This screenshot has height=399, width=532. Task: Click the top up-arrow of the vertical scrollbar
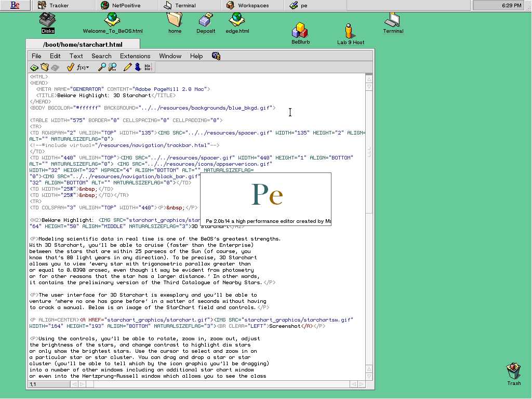coord(369,79)
